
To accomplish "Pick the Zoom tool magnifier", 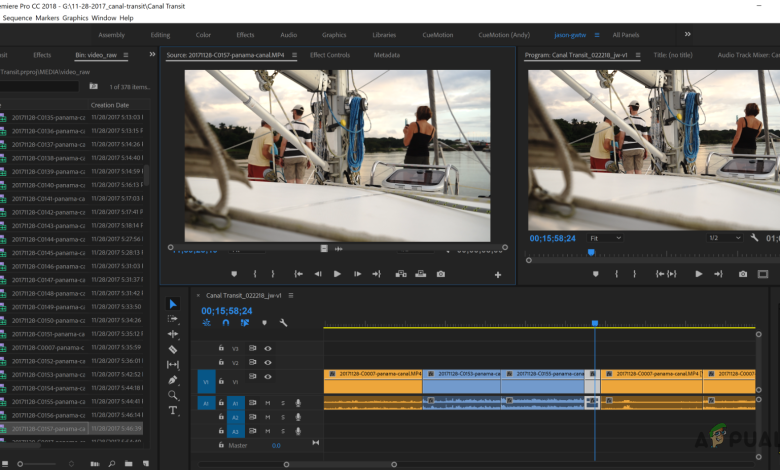I will (172, 395).
